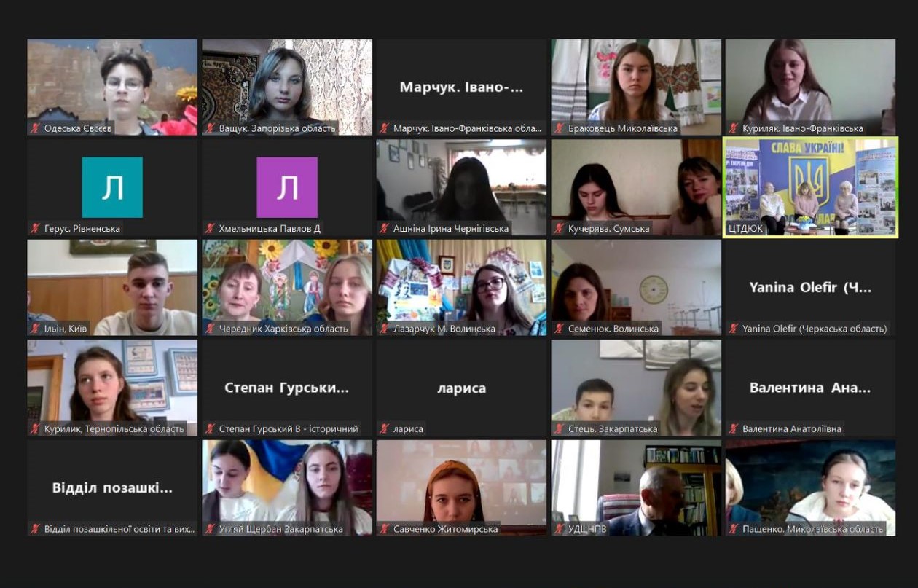Click muted mic icon next to Савченко Житомирська
This screenshot has height=588, width=918.
pos(384,529)
